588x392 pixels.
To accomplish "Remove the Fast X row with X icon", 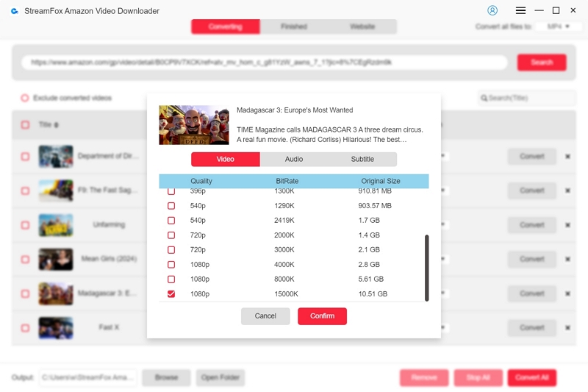I will pyautogui.click(x=567, y=328).
